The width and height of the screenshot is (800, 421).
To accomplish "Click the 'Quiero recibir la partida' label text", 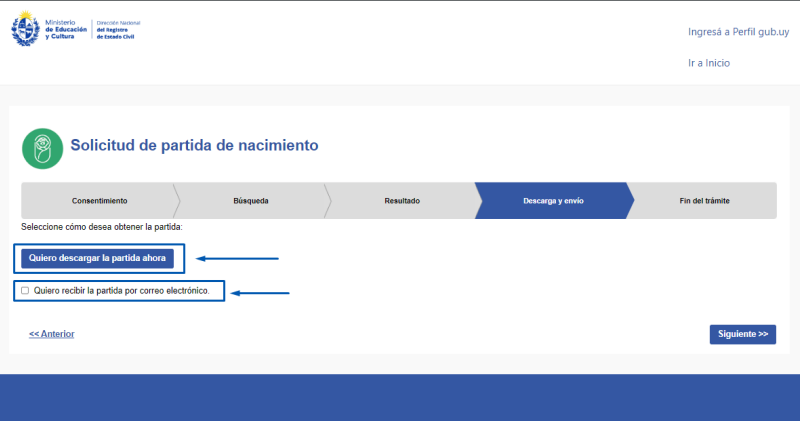I will coord(121,291).
